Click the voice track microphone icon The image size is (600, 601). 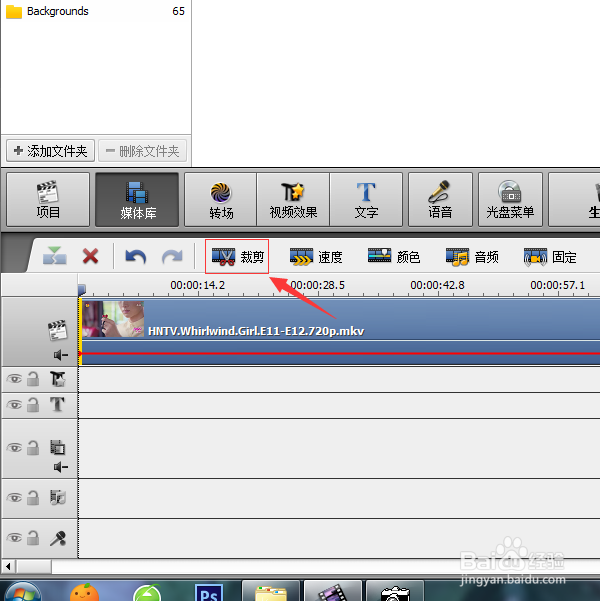[58, 539]
